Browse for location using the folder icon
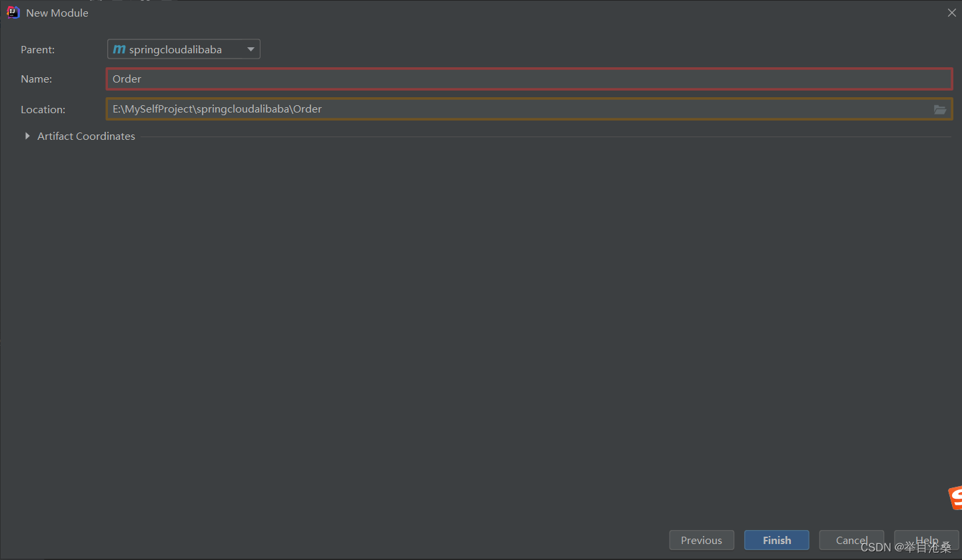 (940, 109)
